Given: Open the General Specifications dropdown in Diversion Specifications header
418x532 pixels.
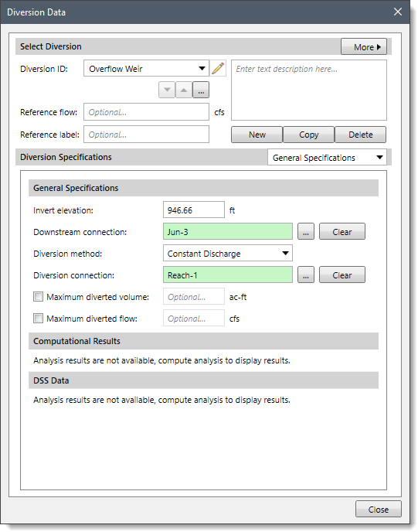Looking at the screenshot, I should [327, 158].
